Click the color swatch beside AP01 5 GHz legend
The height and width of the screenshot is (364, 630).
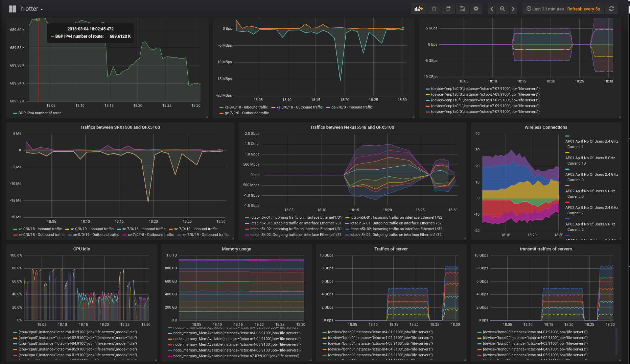point(567,153)
